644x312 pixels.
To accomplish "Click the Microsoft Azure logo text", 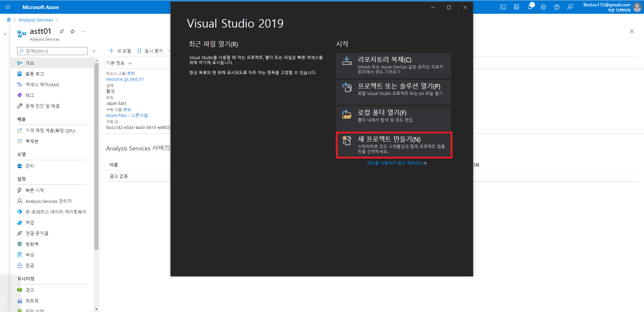I will point(41,7).
